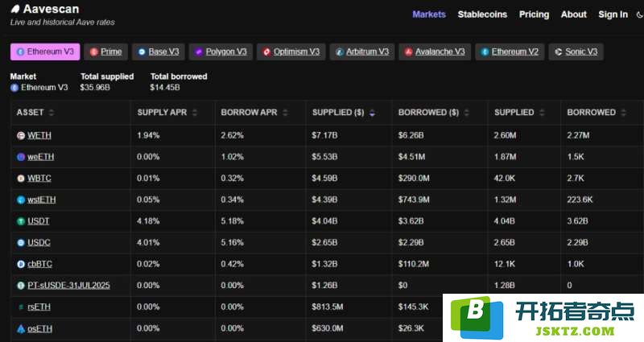The image size is (644, 342).
Task: Click Total borrowed value $14.45B
Action: (x=165, y=88)
